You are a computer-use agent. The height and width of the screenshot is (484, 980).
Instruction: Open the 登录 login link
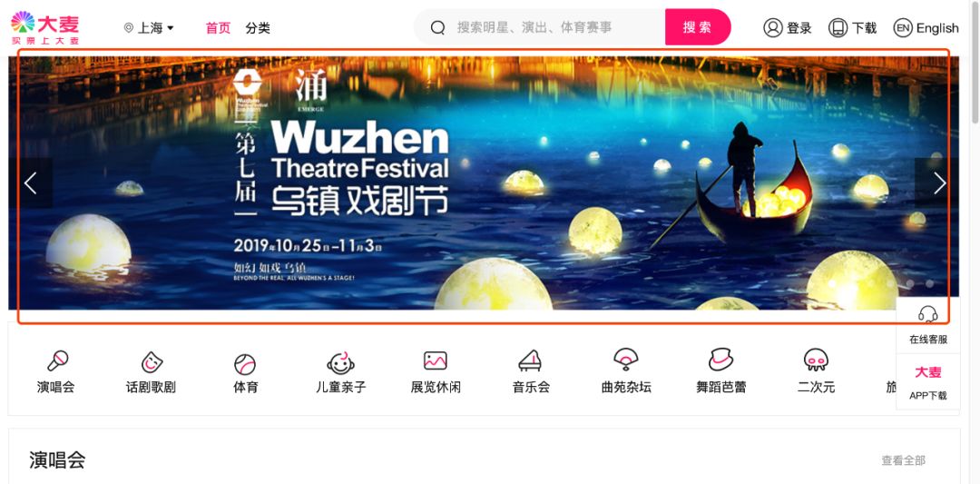[788, 27]
